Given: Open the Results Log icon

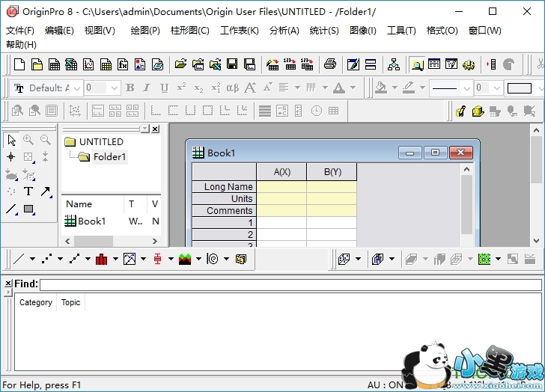Looking at the screenshot, I should 434,64.
